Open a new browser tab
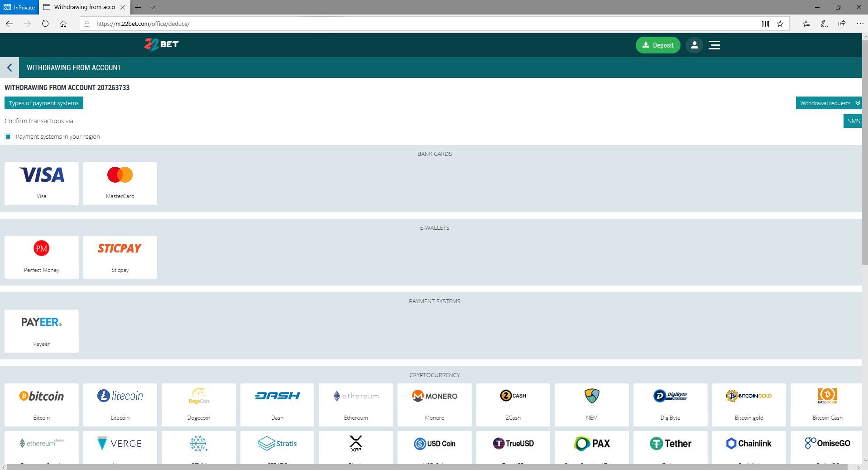868x470 pixels. tap(138, 7)
